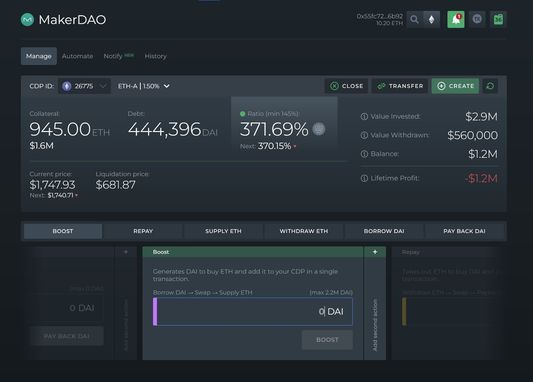
Task: Click the refresh icon beside Create
Action: 490,86
